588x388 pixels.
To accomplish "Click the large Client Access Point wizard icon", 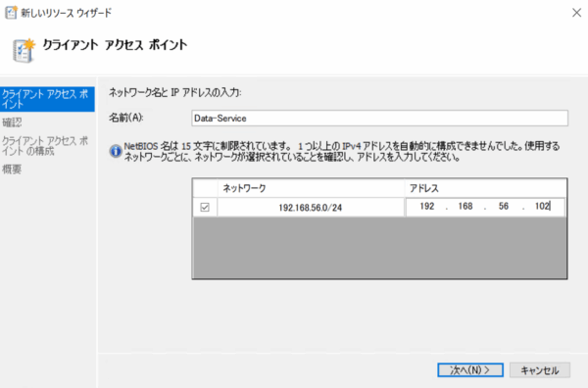I will 24,50.
